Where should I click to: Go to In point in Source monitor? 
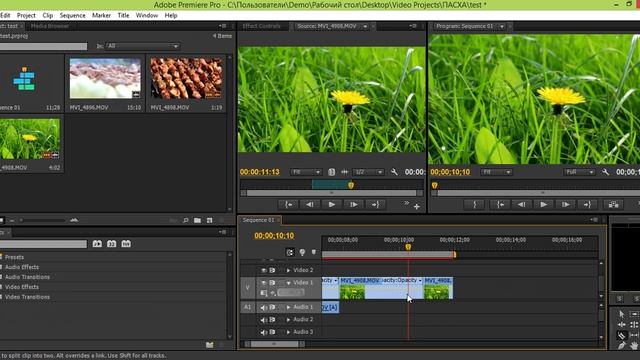[288, 204]
